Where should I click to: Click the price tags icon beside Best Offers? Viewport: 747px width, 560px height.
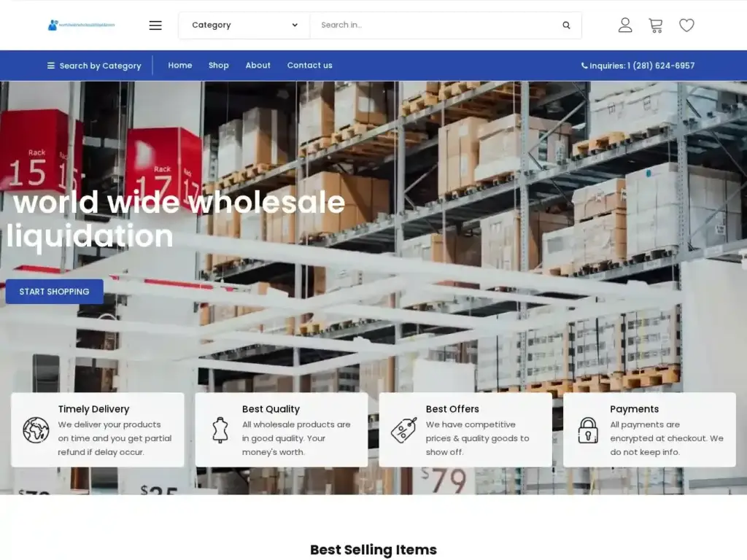point(404,430)
